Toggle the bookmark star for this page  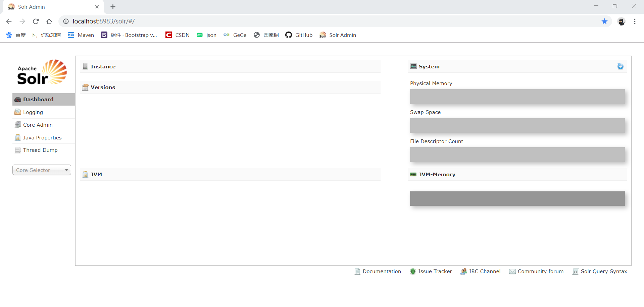(x=604, y=21)
